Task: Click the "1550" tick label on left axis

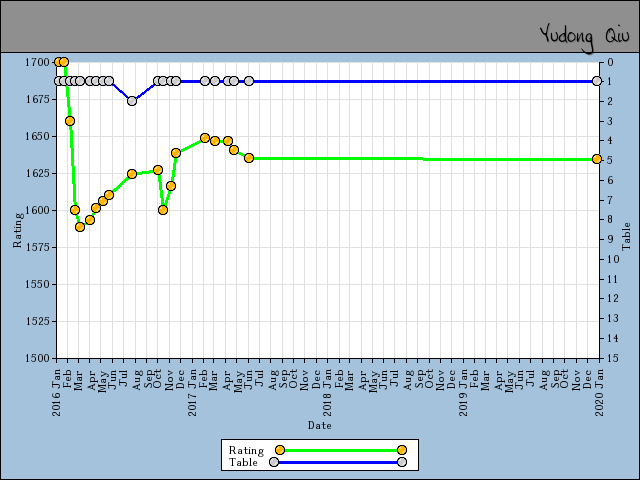Action: (37, 284)
